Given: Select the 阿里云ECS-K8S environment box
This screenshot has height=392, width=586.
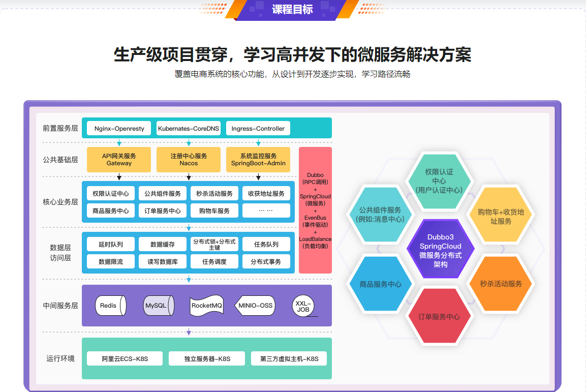Looking at the screenshot, I should coord(125,358).
